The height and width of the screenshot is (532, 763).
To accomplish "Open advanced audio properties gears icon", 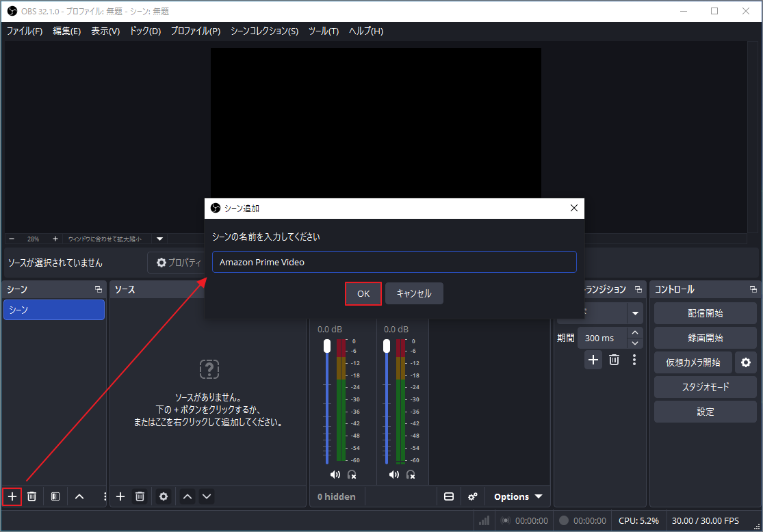I will 472,496.
